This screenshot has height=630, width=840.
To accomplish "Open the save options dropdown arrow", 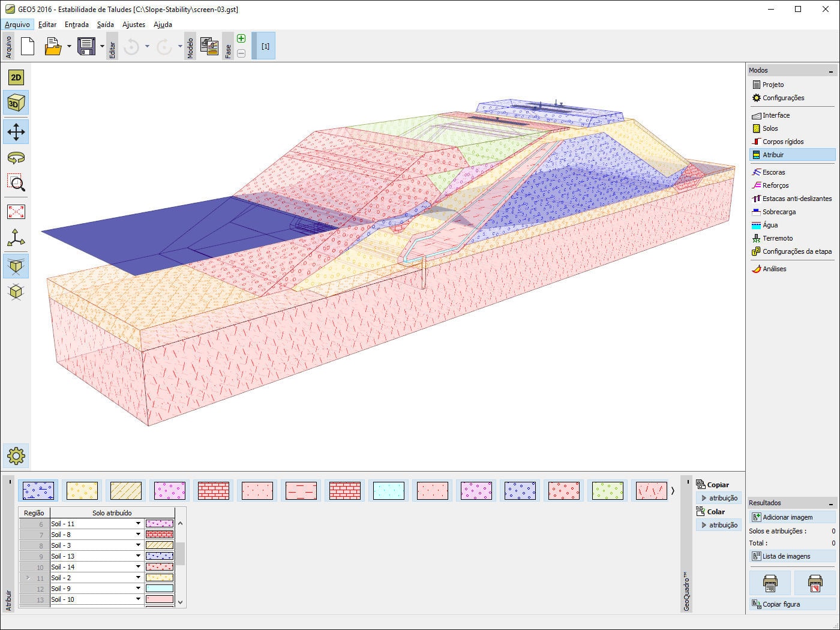I will (102, 46).
